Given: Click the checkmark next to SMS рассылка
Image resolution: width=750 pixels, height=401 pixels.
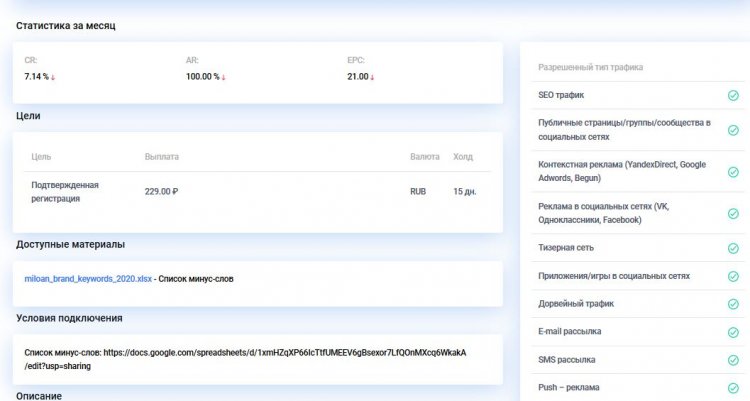Looking at the screenshot, I should [733, 359].
